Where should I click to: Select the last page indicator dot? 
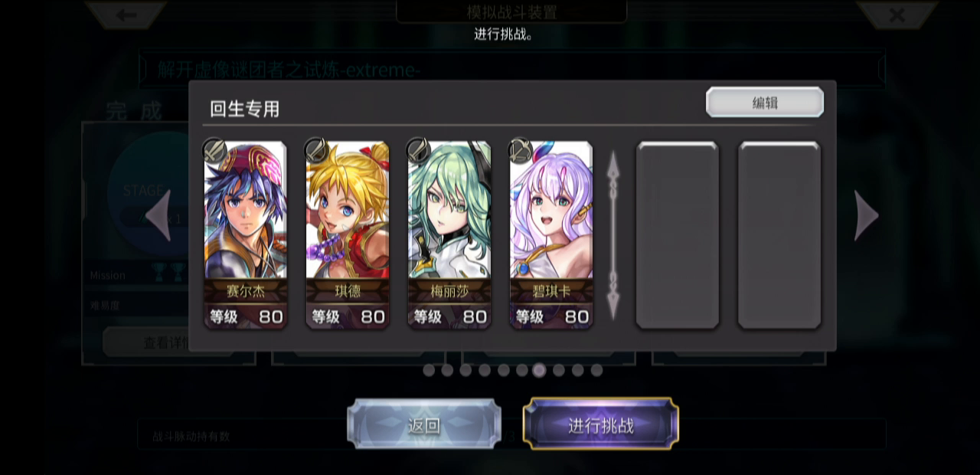coord(596,370)
